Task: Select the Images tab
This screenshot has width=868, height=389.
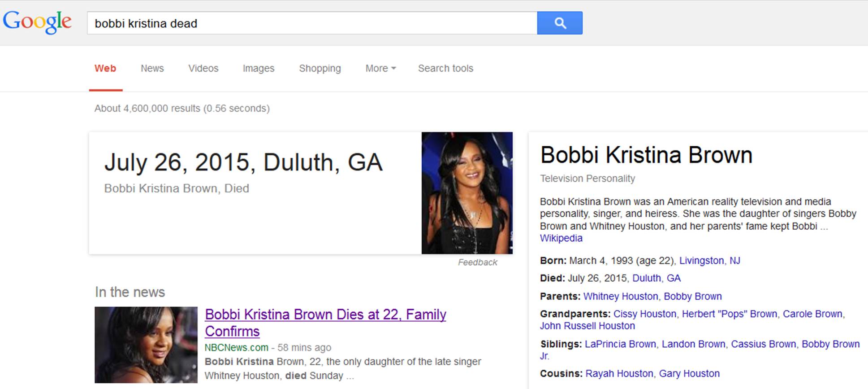Action: pyautogui.click(x=258, y=68)
